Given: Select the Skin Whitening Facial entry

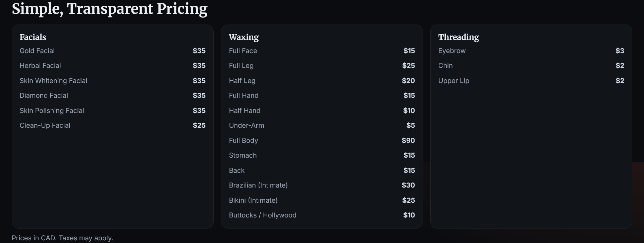Looking at the screenshot, I should click(x=53, y=81).
